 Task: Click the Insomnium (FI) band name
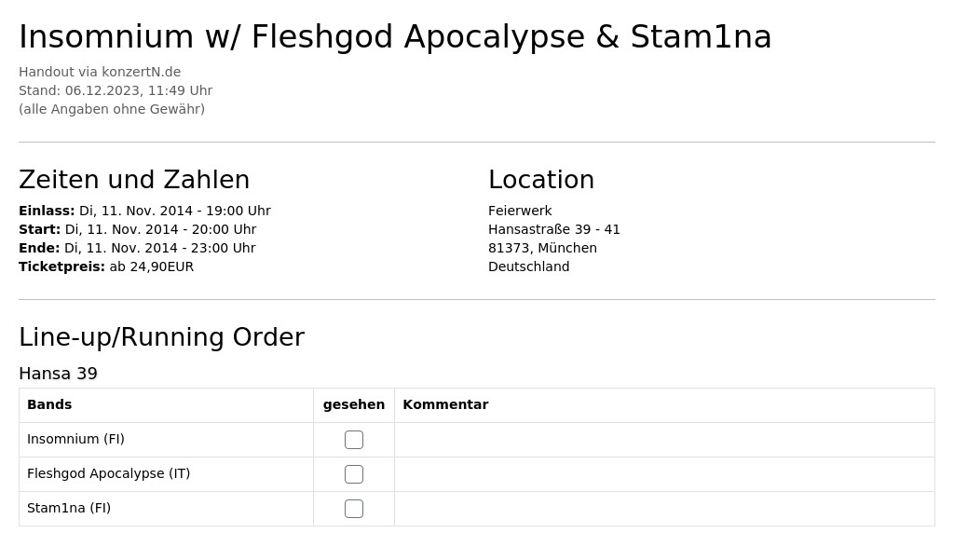(75, 439)
